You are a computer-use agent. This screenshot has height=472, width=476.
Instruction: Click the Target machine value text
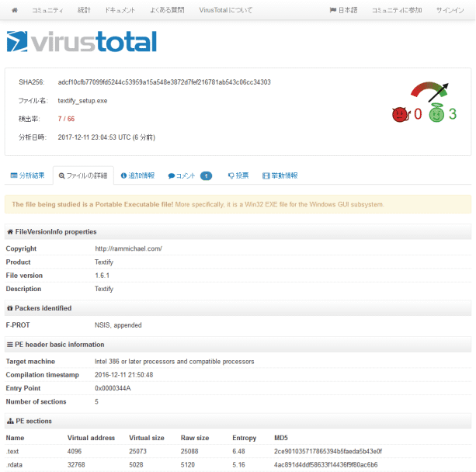175,362
